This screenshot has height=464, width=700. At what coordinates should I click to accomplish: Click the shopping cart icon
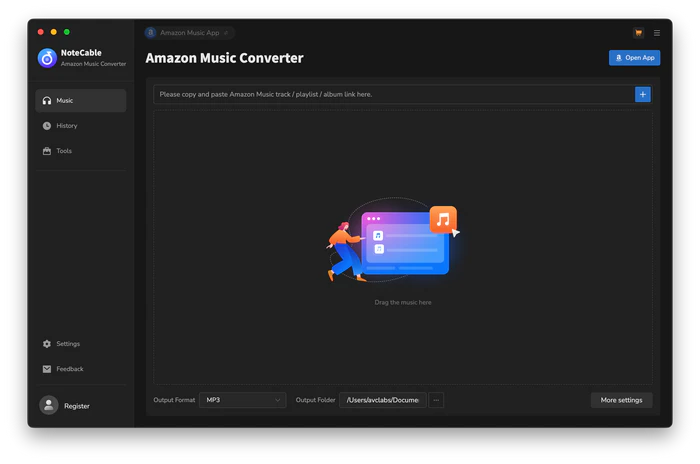click(x=638, y=33)
